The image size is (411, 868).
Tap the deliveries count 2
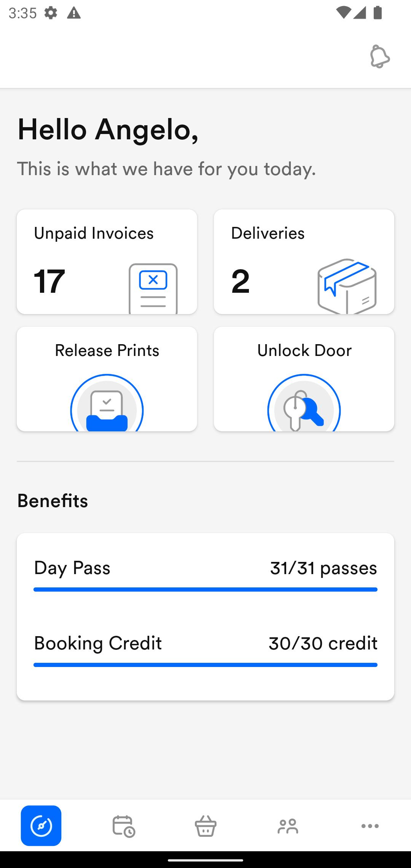(x=241, y=281)
